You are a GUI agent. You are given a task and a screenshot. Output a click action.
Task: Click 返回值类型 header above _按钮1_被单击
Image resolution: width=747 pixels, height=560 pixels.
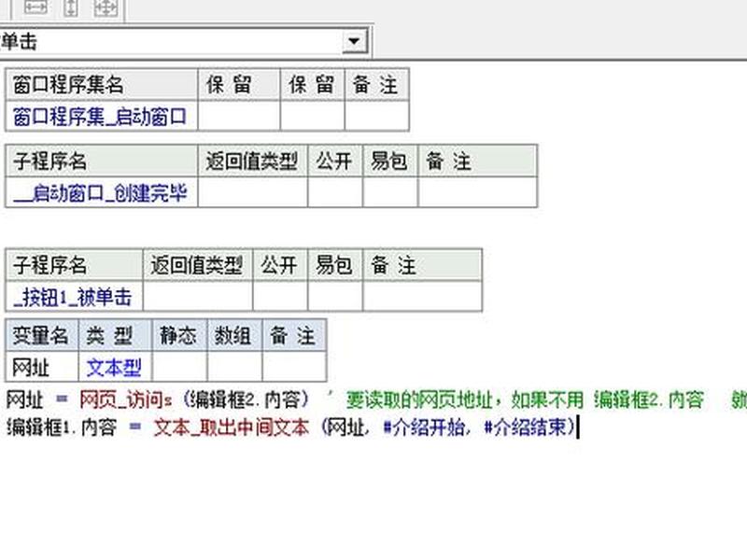[x=198, y=265]
